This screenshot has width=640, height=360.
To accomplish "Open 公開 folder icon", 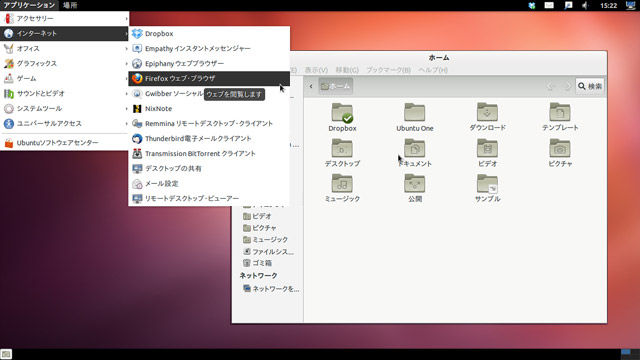I will [x=415, y=188].
